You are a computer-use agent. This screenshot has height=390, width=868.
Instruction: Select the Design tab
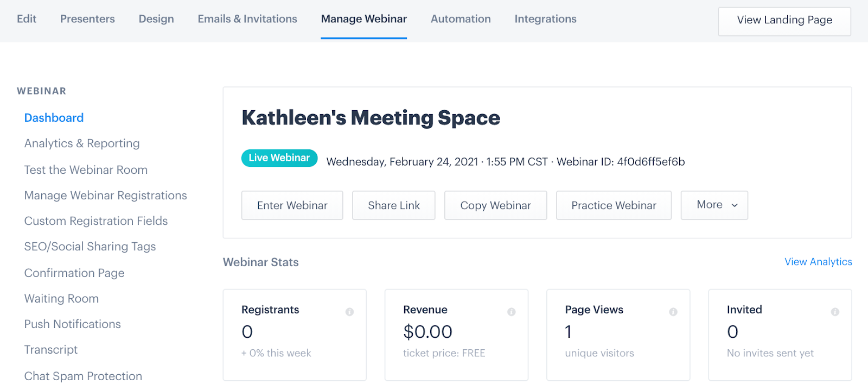click(156, 19)
